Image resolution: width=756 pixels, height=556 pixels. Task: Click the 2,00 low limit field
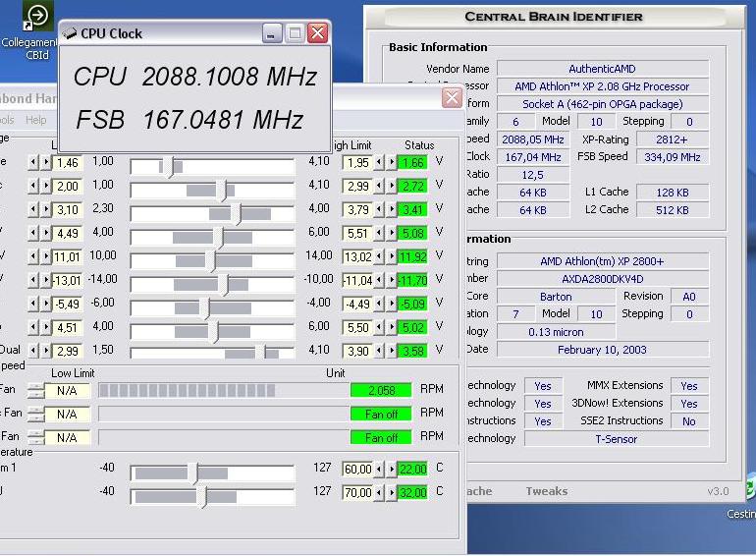coord(68,186)
